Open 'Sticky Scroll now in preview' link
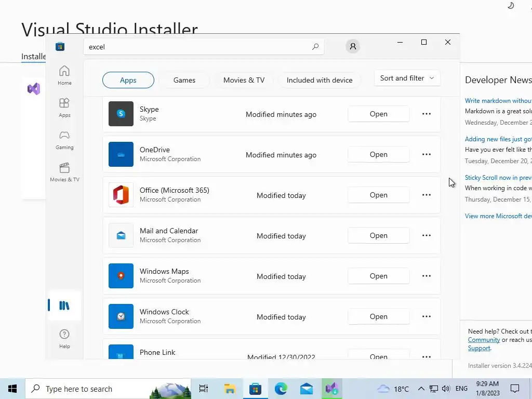This screenshot has width=532, height=399. 498,178
